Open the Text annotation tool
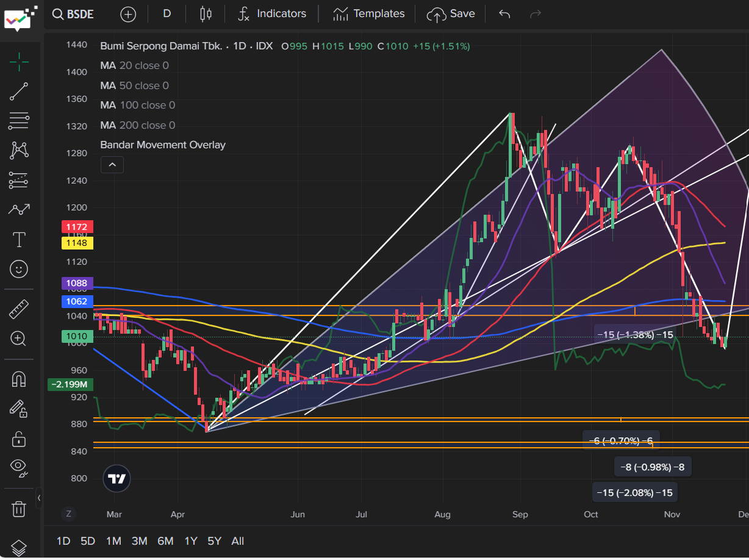 (x=18, y=239)
